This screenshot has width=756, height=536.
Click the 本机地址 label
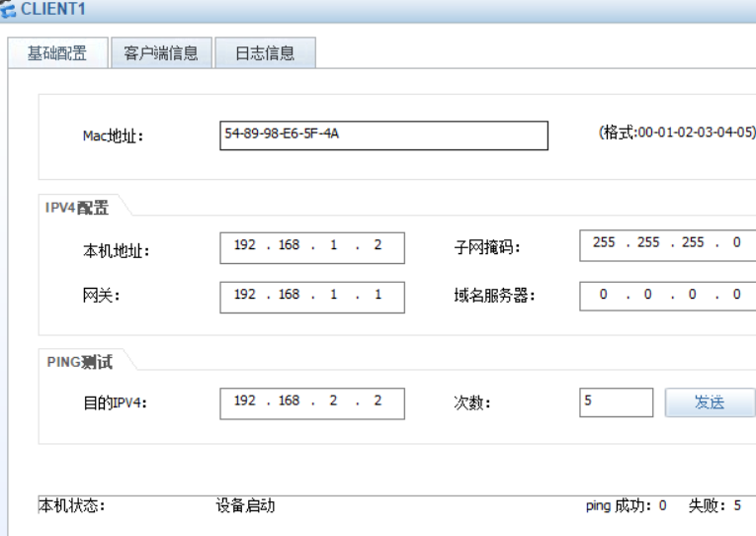click(117, 251)
